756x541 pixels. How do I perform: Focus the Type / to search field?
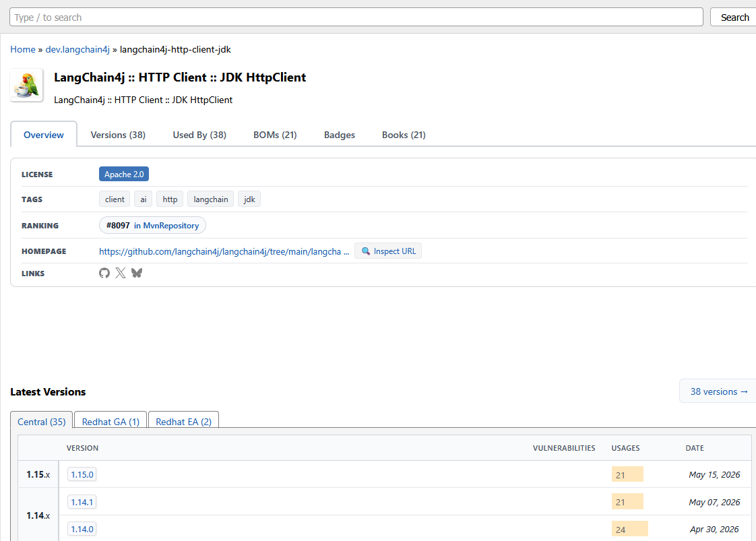click(356, 18)
